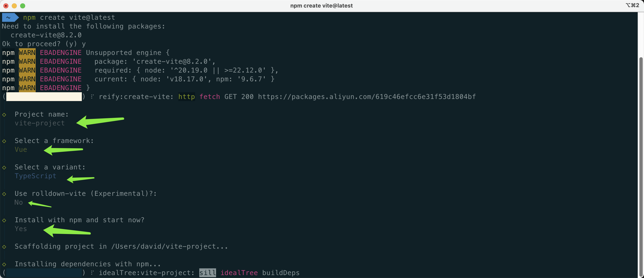644x278 pixels.
Task: Click the Vue framework answer
Action: tap(21, 150)
